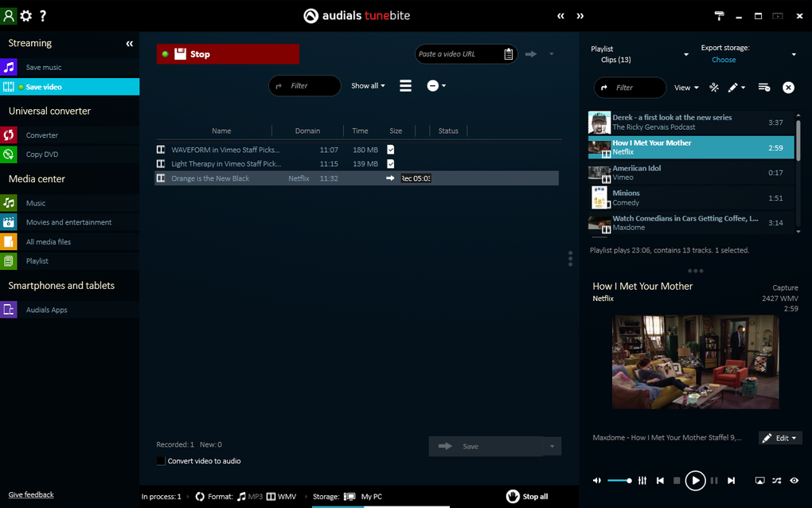
Task: Click the red Stop recording button
Action: [228, 54]
